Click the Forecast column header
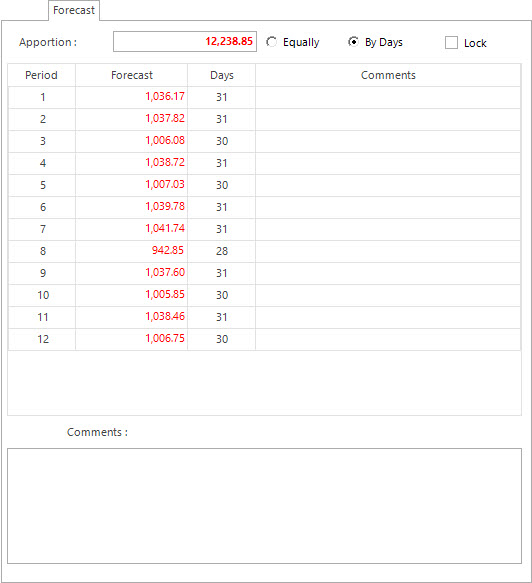 tap(132, 75)
